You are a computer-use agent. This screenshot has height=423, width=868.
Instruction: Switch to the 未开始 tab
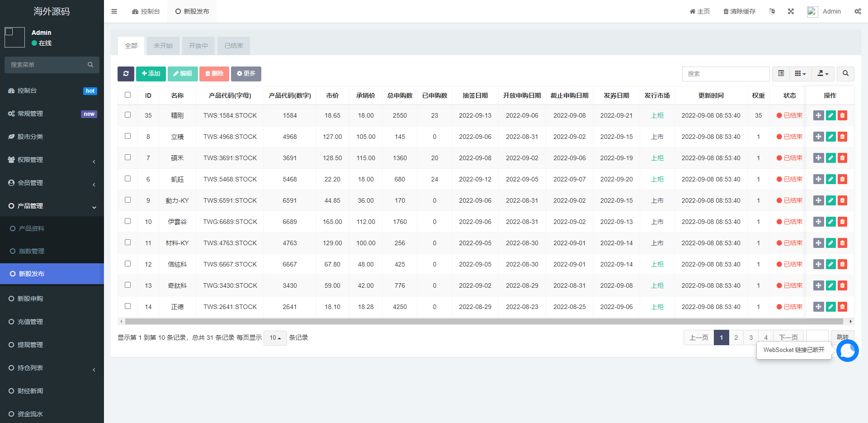163,46
